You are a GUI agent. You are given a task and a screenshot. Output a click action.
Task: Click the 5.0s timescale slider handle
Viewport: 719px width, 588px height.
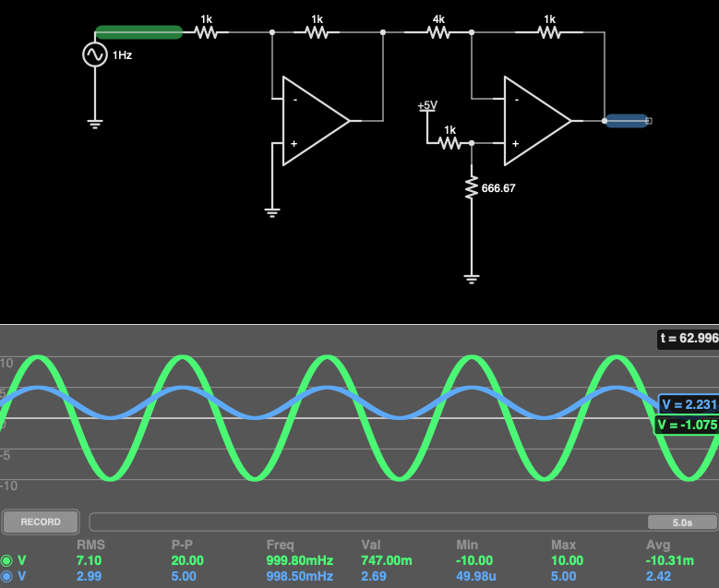tap(682, 522)
